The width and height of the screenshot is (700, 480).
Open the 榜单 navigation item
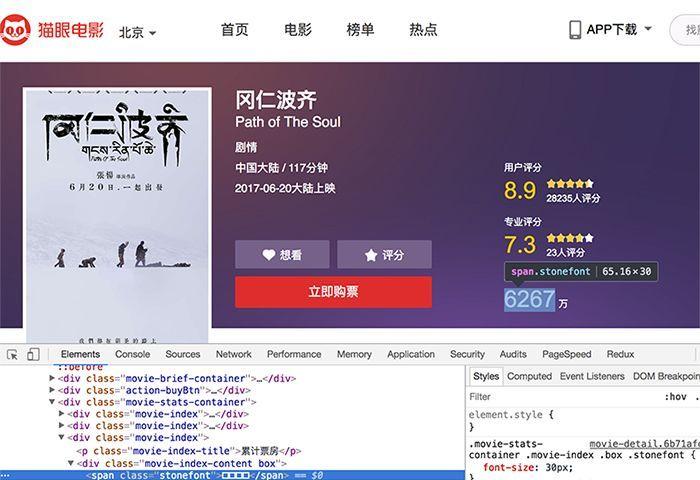pyautogui.click(x=360, y=29)
